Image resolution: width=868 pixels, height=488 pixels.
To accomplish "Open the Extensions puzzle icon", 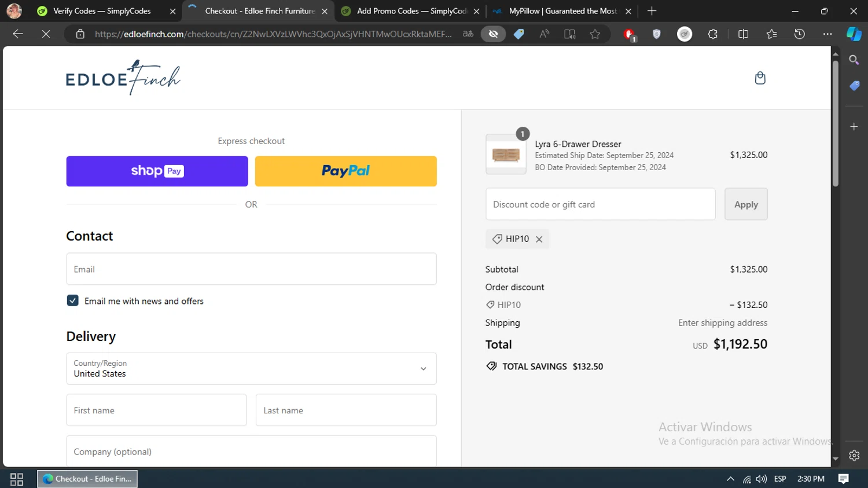I will (713, 34).
